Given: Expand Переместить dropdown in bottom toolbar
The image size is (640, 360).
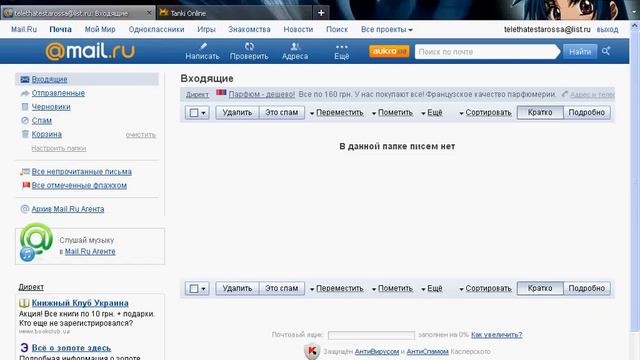Looking at the screenshot, I should [x=336, y=289].
